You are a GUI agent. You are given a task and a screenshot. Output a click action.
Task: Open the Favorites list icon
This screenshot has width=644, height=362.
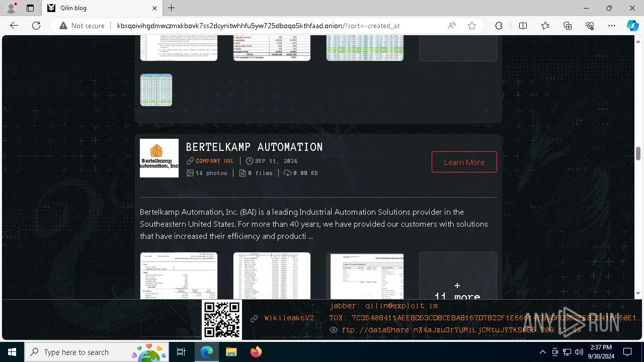point(545,26)
